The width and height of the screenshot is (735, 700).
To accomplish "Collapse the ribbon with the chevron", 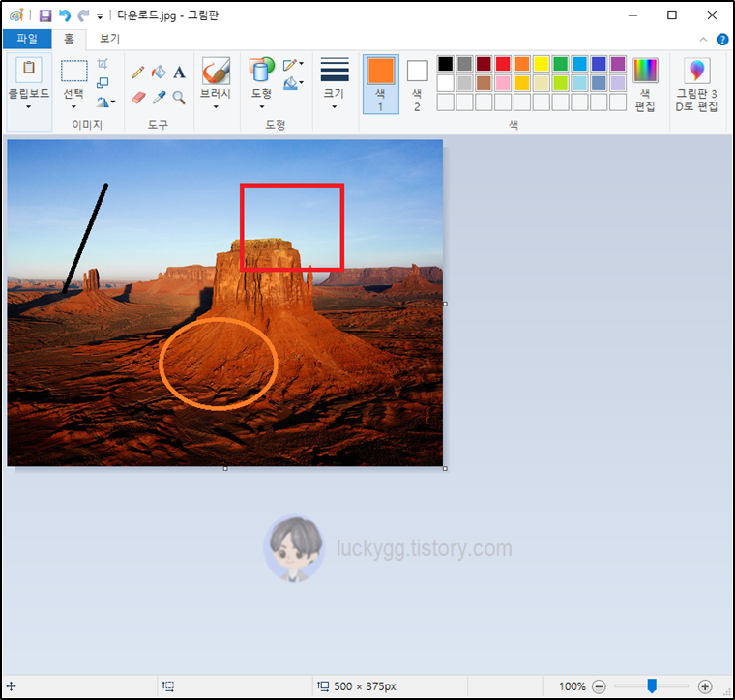I will pyautogui.click(x=703, y=40).
